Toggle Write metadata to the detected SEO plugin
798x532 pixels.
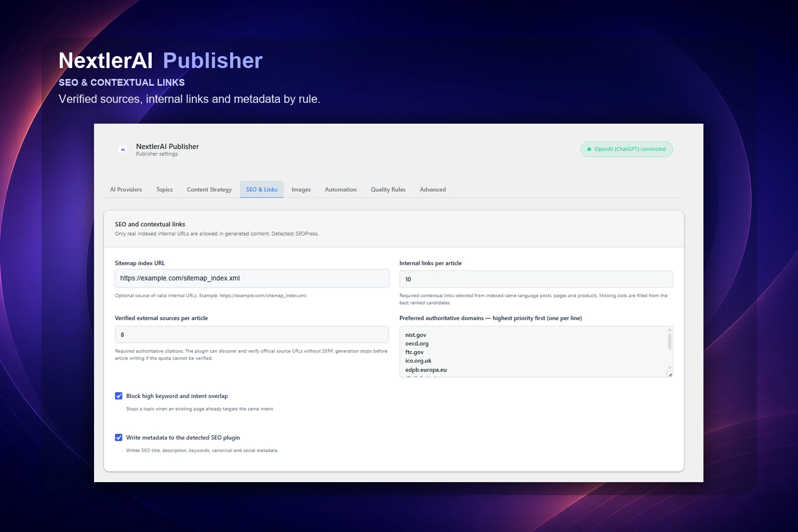[x=118, y=437]
